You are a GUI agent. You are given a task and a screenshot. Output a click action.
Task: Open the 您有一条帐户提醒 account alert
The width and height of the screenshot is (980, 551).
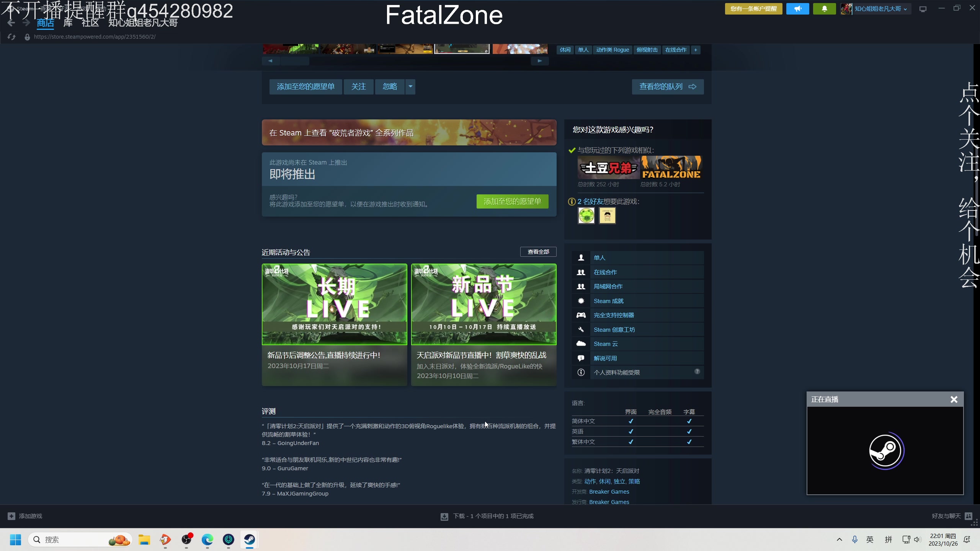click(753, 9)
